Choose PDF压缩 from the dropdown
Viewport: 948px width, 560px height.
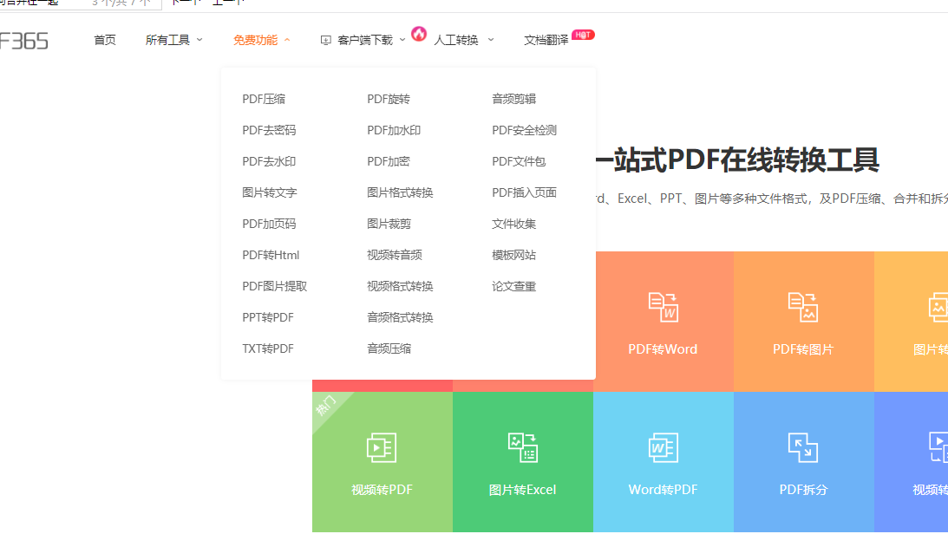tap(264, 99)
